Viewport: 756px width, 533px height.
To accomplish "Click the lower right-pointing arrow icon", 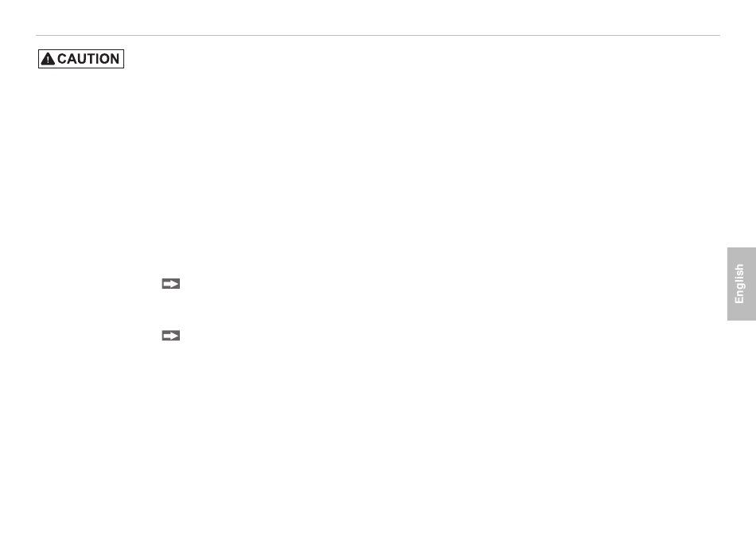I will [x=170, y=336].
